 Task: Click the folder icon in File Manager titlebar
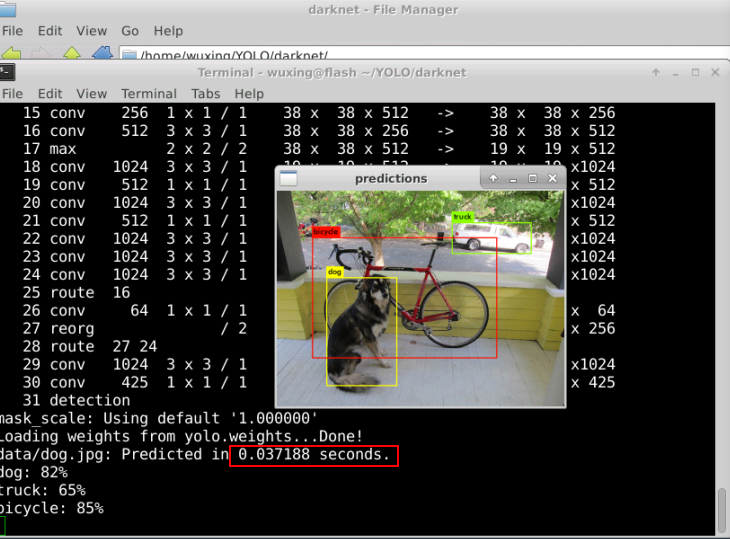coord(8,8)
